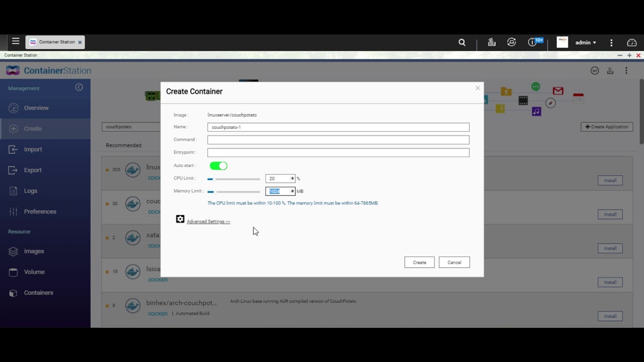Close the Create Container dialog with X

[477, 88]
